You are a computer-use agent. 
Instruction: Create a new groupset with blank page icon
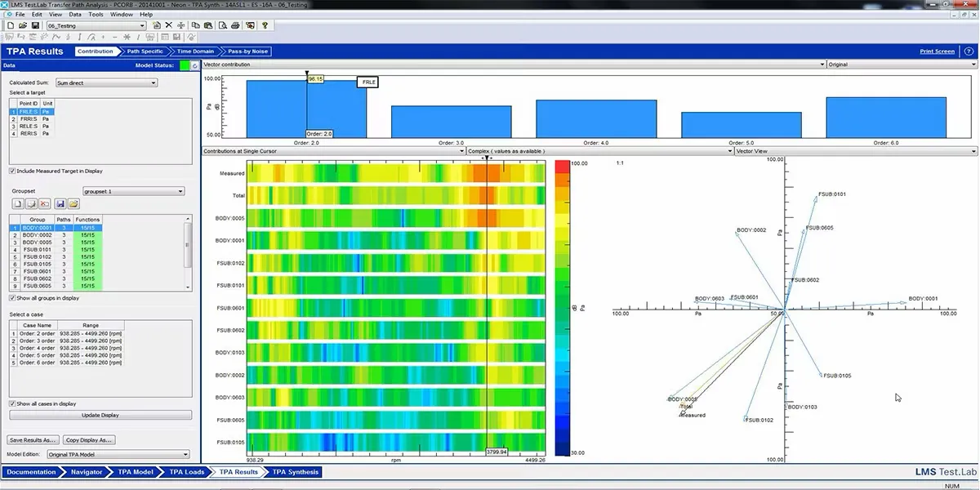coord(18,203)
